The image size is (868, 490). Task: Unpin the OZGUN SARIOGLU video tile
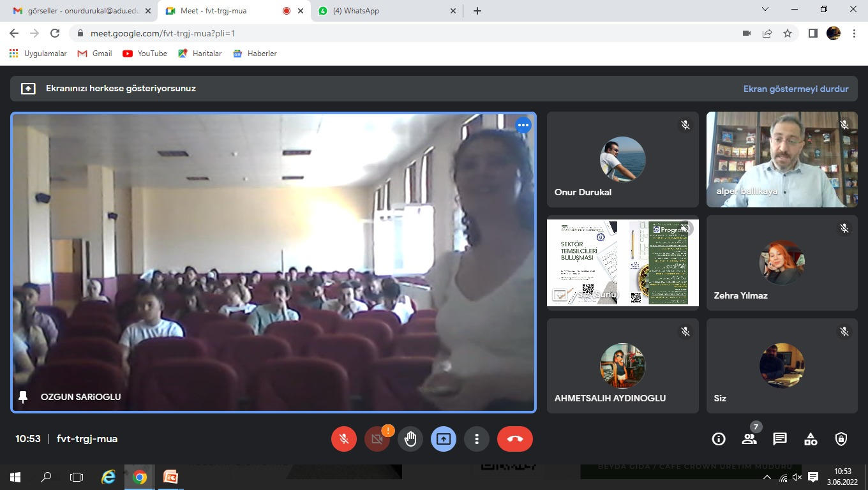click(24, 397)
